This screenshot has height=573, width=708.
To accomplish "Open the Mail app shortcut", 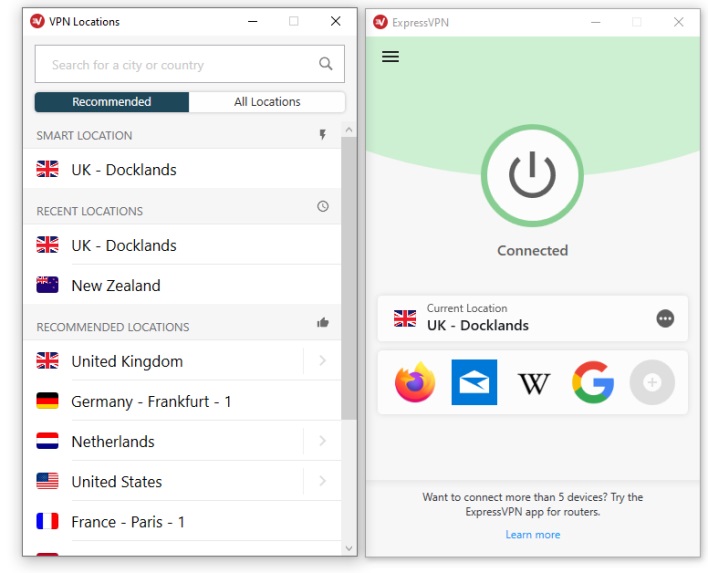I will (474, 382).
